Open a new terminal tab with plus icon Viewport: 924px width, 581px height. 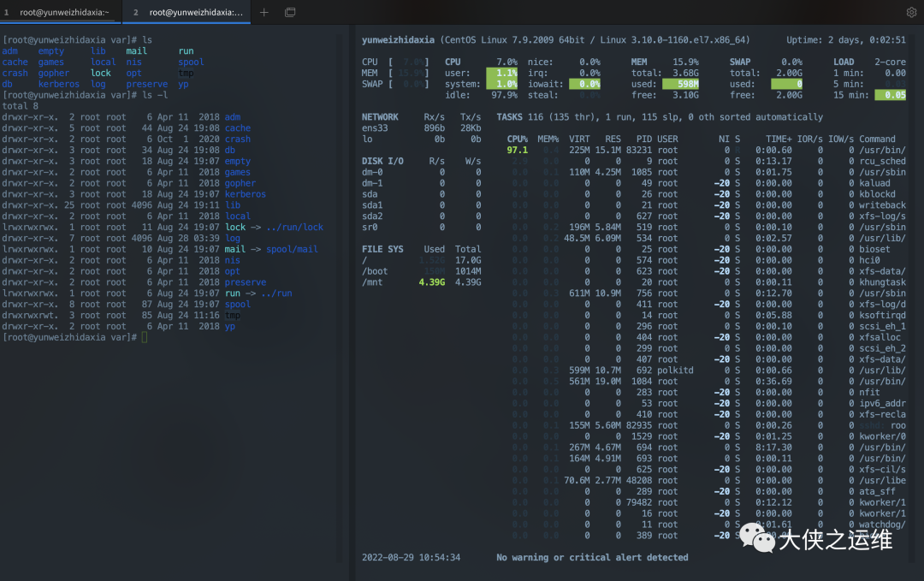(x=264, y=13)
